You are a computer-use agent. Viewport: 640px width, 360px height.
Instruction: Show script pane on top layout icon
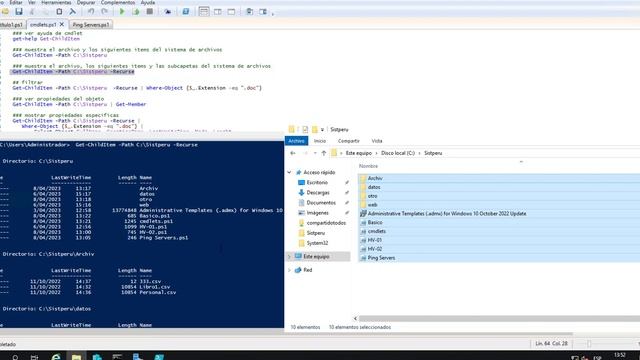204,11
